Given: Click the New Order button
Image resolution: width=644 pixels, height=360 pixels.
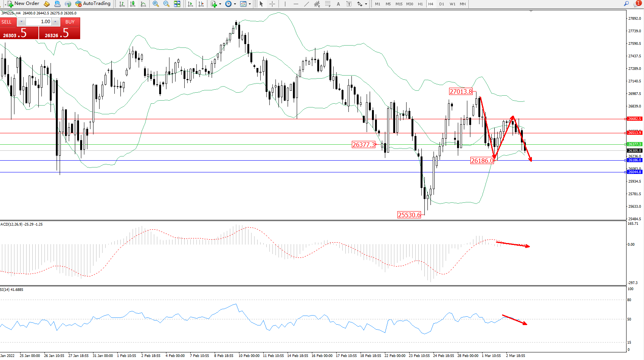Looking at the screenshot, I should pos(23,4).
